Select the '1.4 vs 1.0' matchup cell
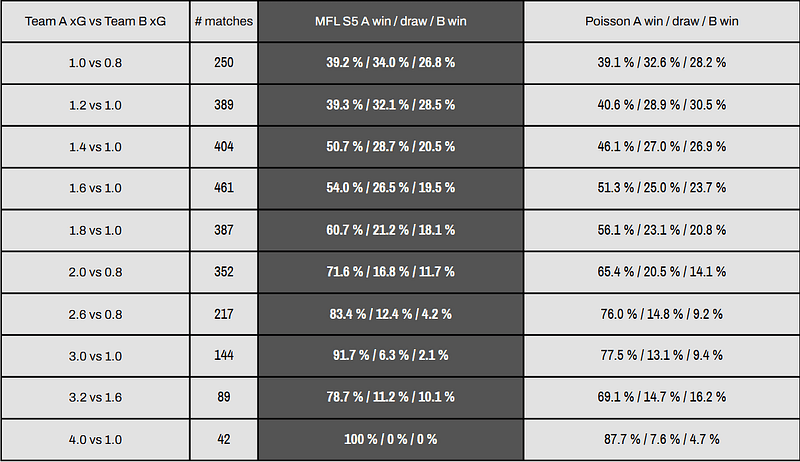This screenshot has height=462, width=800. pyautogui.click(x=96, y=147)
